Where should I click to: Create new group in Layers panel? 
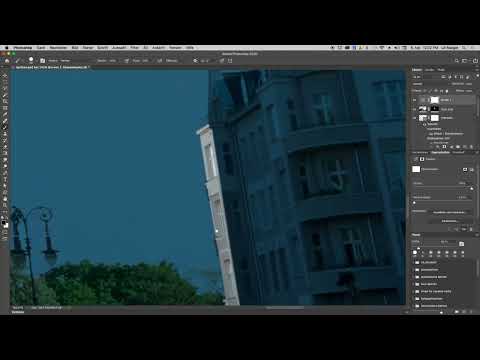(458, 147)
